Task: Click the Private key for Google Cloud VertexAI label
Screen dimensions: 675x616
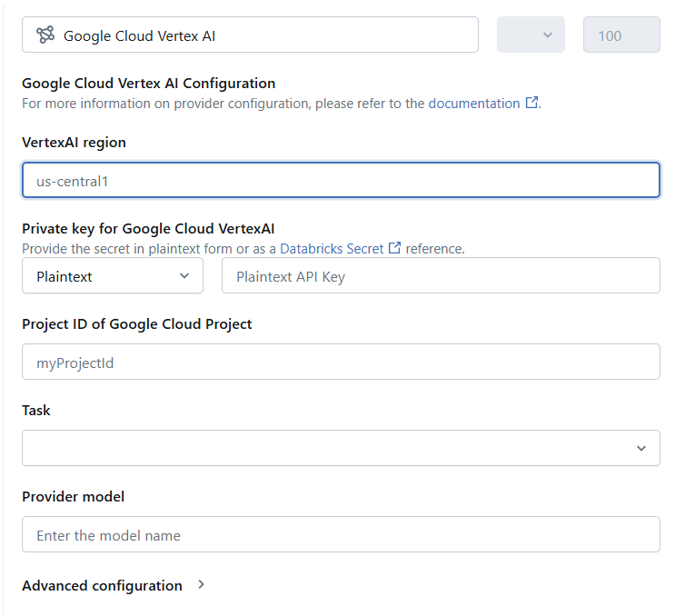Action: 148,229
